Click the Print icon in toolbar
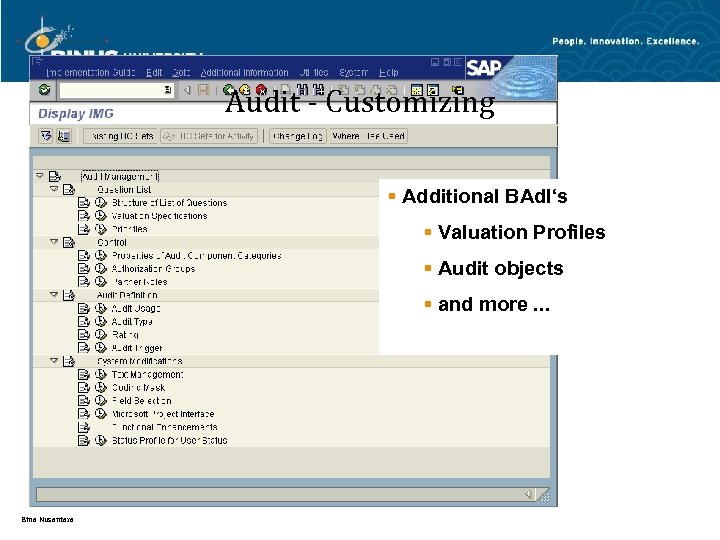The width and height of the screenshot is (720, 540). (286, 90)
